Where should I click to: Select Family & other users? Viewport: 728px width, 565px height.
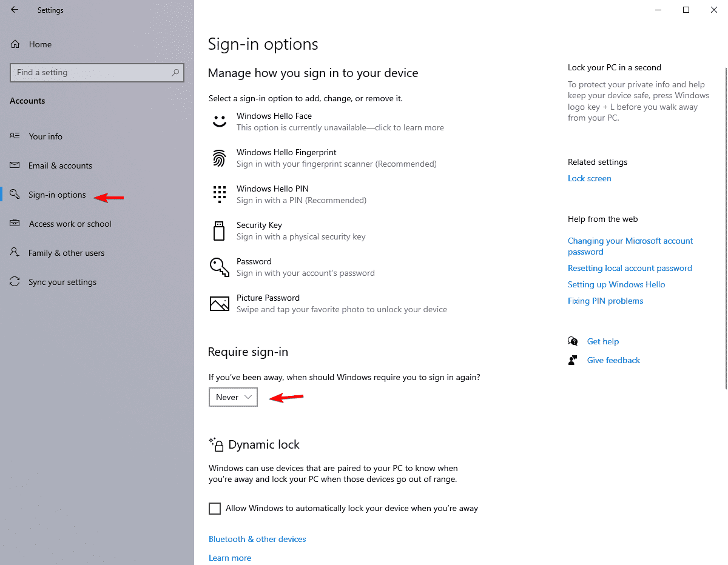tap(66, 253)
